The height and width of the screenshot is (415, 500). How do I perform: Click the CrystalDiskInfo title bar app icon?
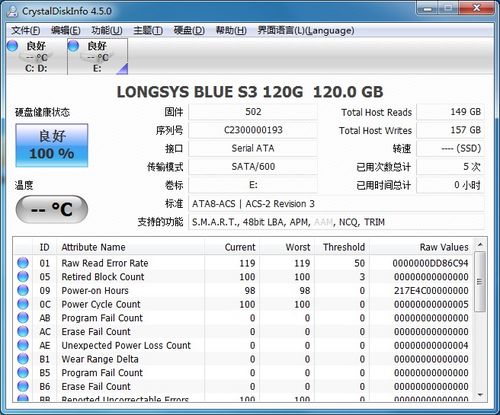pyautogui.click(x=12, y=11)
